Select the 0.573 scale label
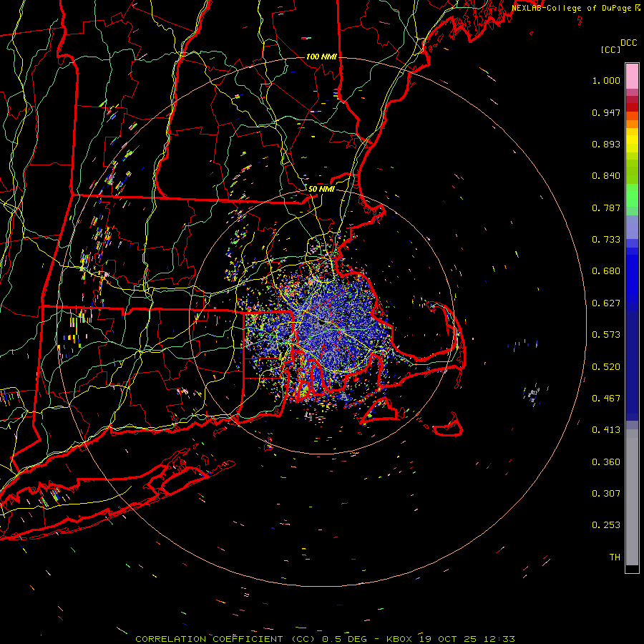This screenshot has height=644, width=644. [606, 335]
